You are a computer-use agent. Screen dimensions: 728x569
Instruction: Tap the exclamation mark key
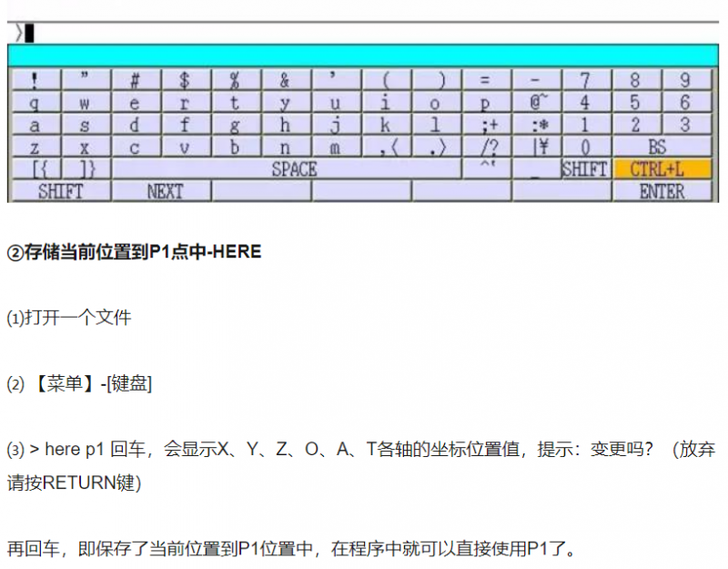[35, 80]
